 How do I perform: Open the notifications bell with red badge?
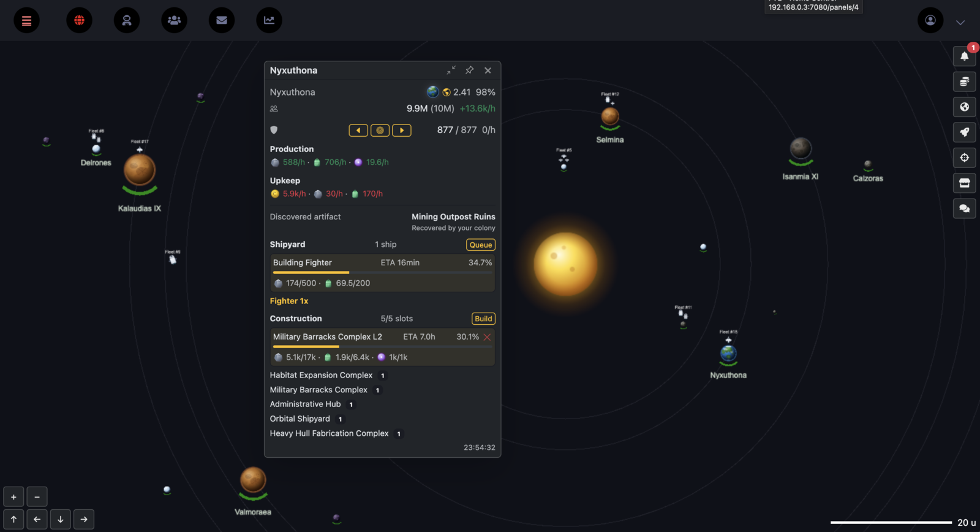tap(964, 56)
